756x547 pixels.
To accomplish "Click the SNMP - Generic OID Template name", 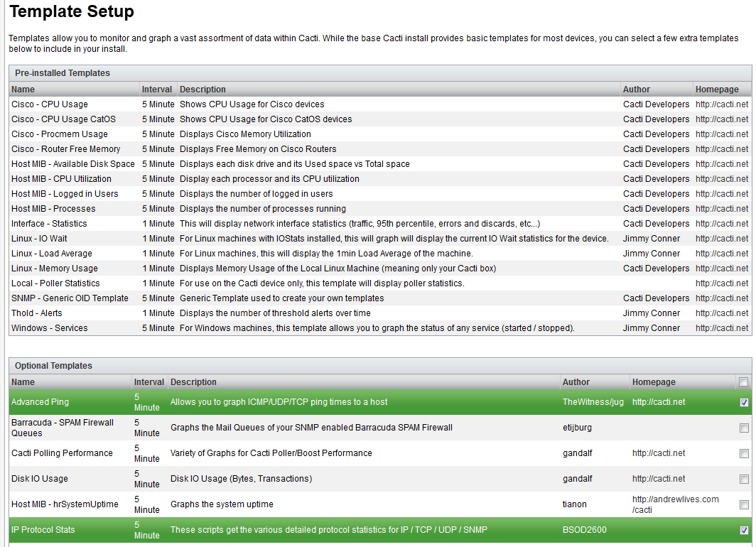I will 70,298.
